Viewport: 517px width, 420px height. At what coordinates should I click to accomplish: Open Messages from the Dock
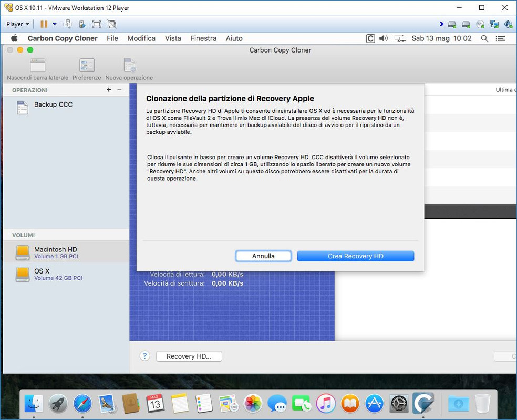(x=277, y=403)
